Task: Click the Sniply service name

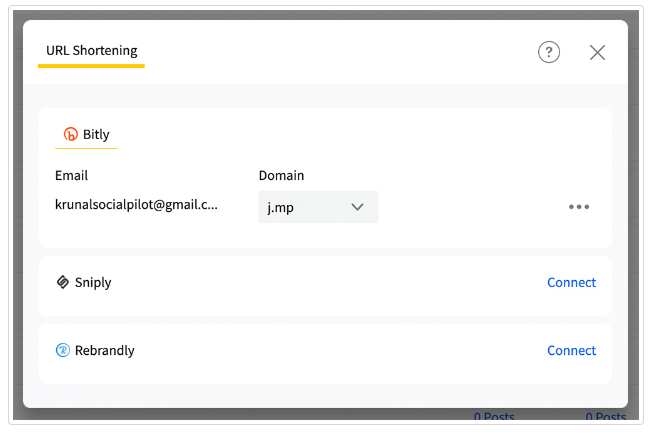Action: 93,283
